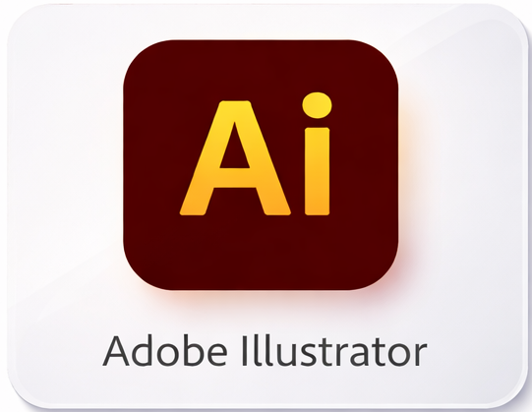This screenshot has height=412, width=532.
Task: Click the yellow letter A in logo
Action: coord(235,157)
